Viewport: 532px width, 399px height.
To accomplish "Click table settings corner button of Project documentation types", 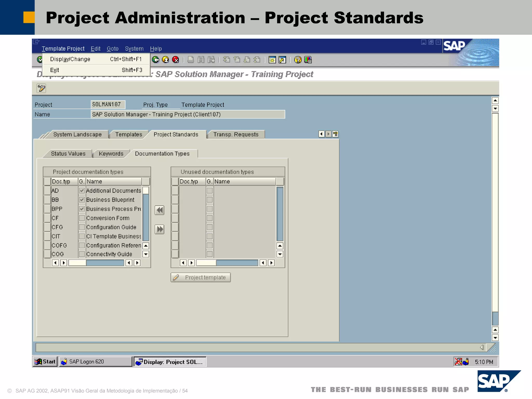I will tap(146, 181).
